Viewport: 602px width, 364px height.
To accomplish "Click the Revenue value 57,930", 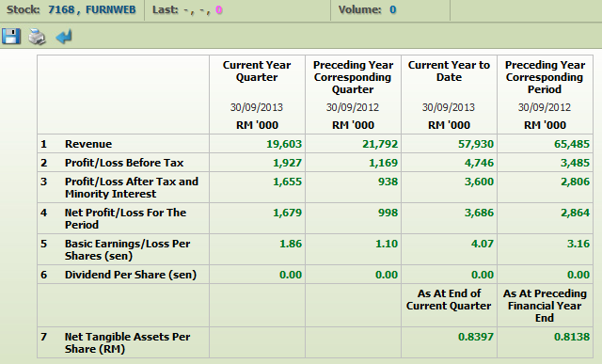I will click(476, 144).
